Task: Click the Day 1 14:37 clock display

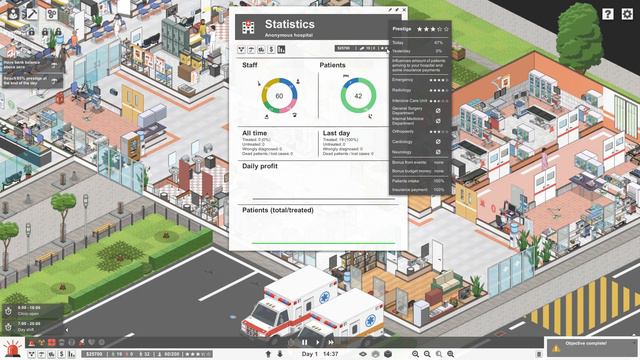Action: (320, 354)
